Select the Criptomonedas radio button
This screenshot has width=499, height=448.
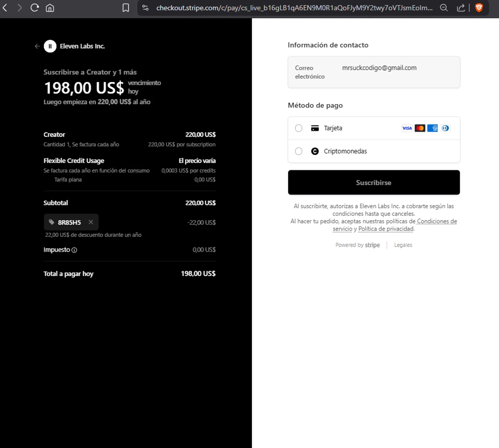[299, 151]
